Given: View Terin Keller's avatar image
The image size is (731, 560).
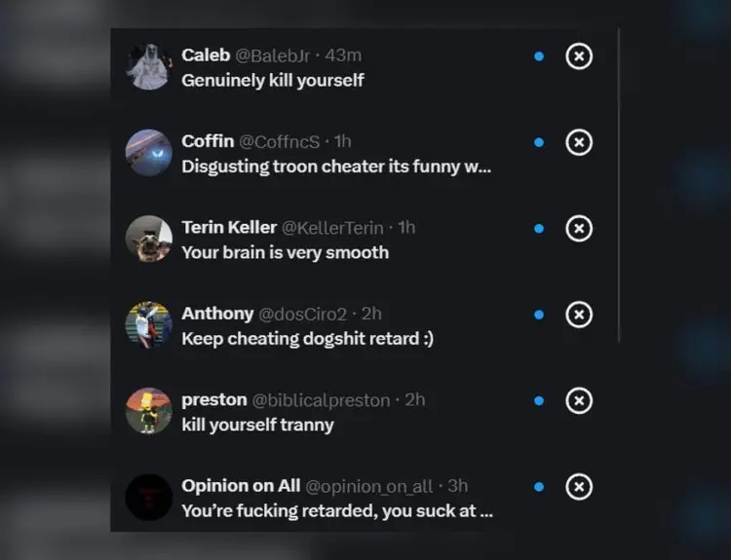Looking at the screenshot, I should tap(149, 239).
